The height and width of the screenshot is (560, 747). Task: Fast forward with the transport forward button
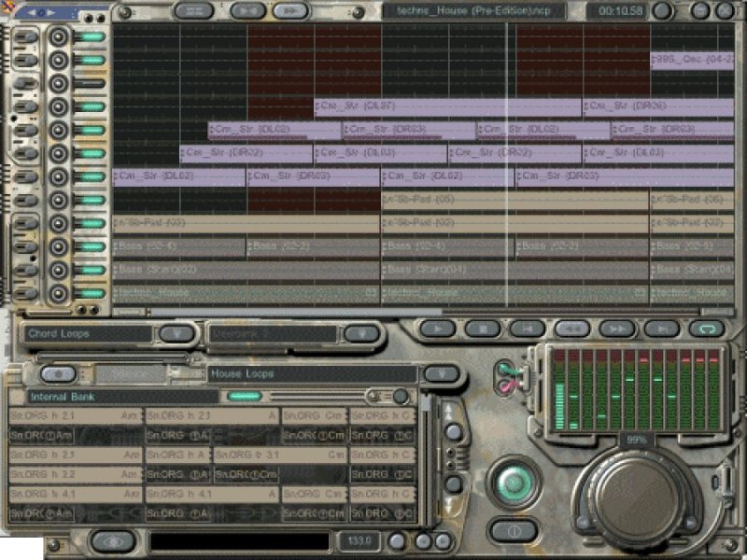(616, 329)
